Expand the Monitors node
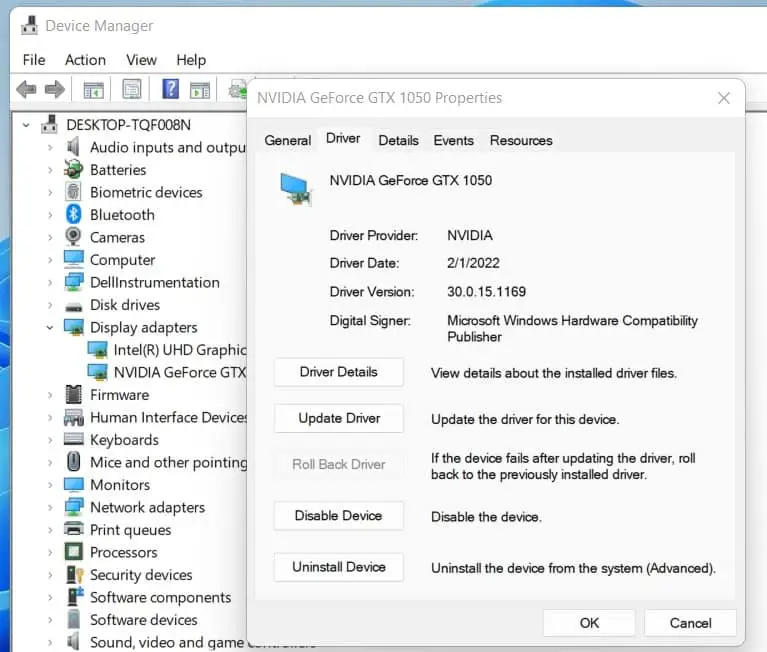This screenshot has height=652, width=767. coord(50,485)
